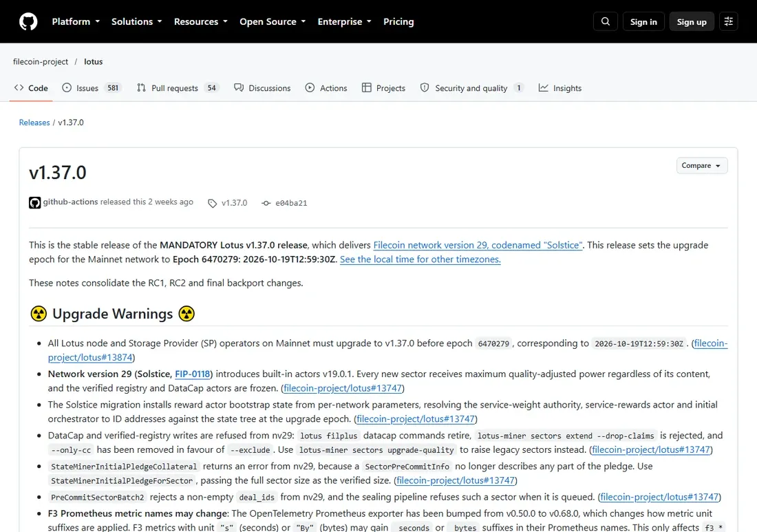Click the Sign up button
The height and width of the screenshot is (532, 757).
click(692, 22)
